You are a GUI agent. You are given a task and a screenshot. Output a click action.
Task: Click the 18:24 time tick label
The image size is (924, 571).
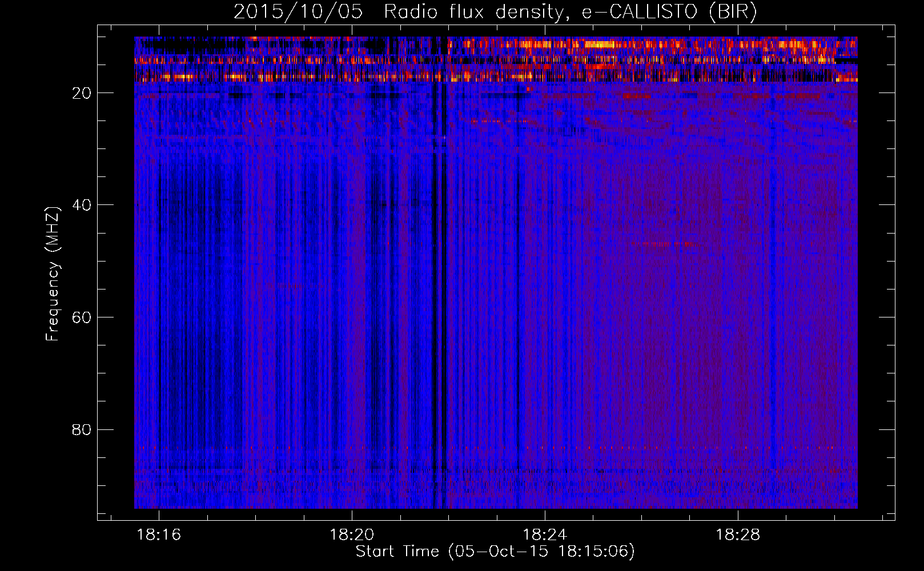[x=545, y=534]
